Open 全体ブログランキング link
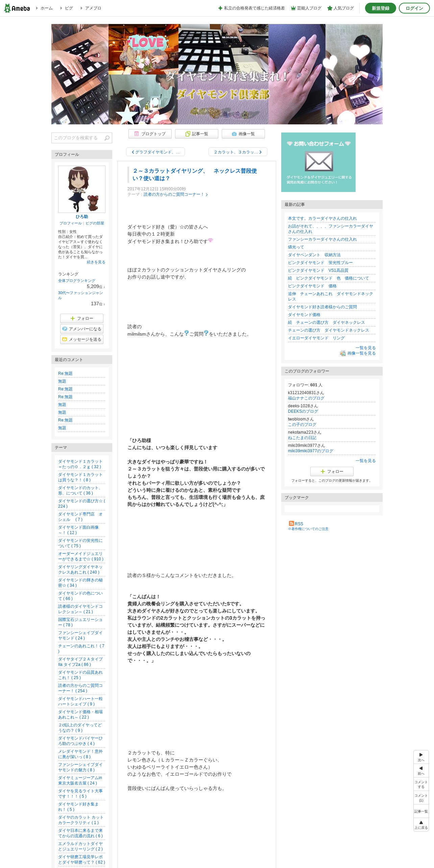The image size is (434, 868). point(77,281)
